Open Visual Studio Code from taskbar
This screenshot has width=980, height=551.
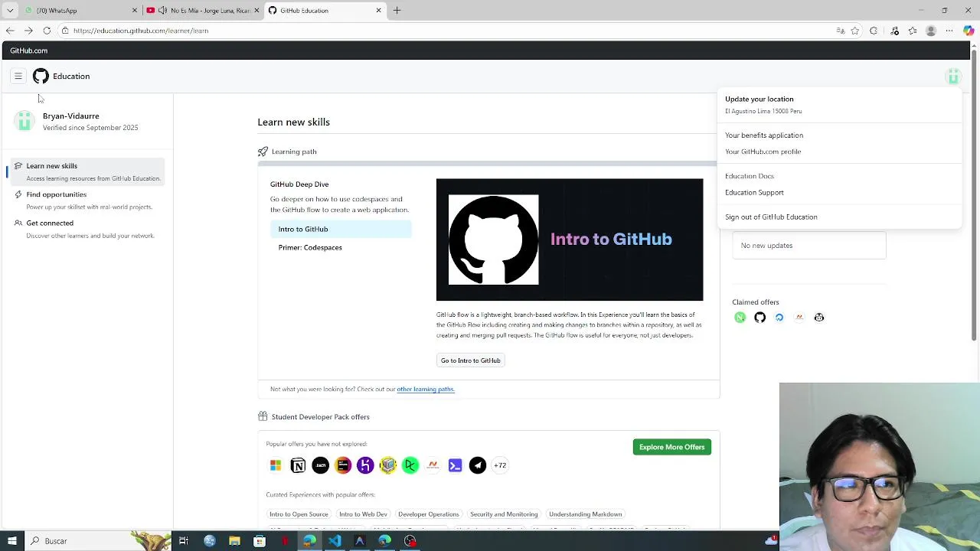pos(335,541)
